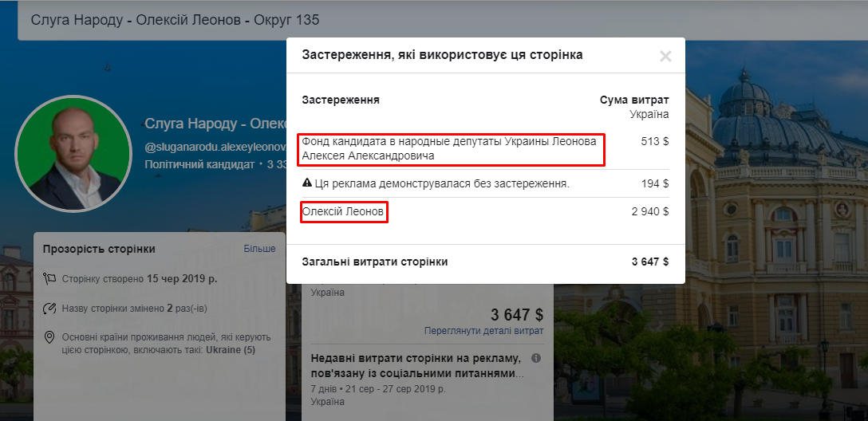This screenshot has width=868, height=421.
Task: Open 'Переглянути деталі витрат' link
Action: click(x=483, y=331)
